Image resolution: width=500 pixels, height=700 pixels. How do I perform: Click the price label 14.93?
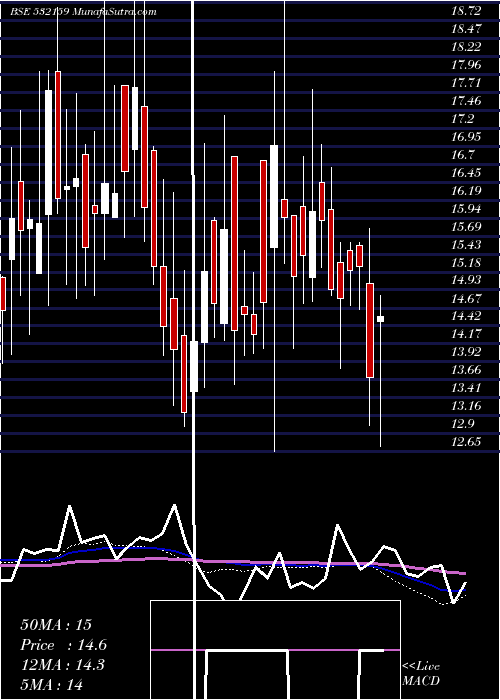(x=467, y=280)
